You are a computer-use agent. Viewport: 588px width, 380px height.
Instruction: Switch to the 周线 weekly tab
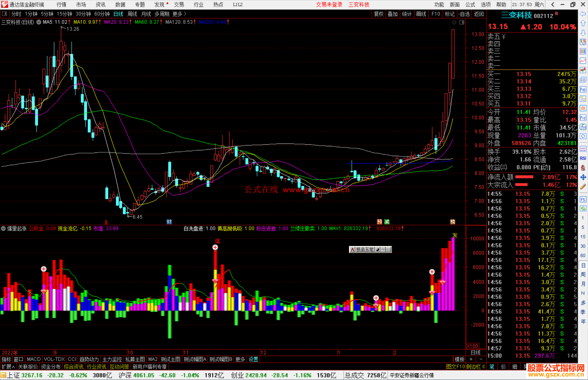[x=132, y=14]
